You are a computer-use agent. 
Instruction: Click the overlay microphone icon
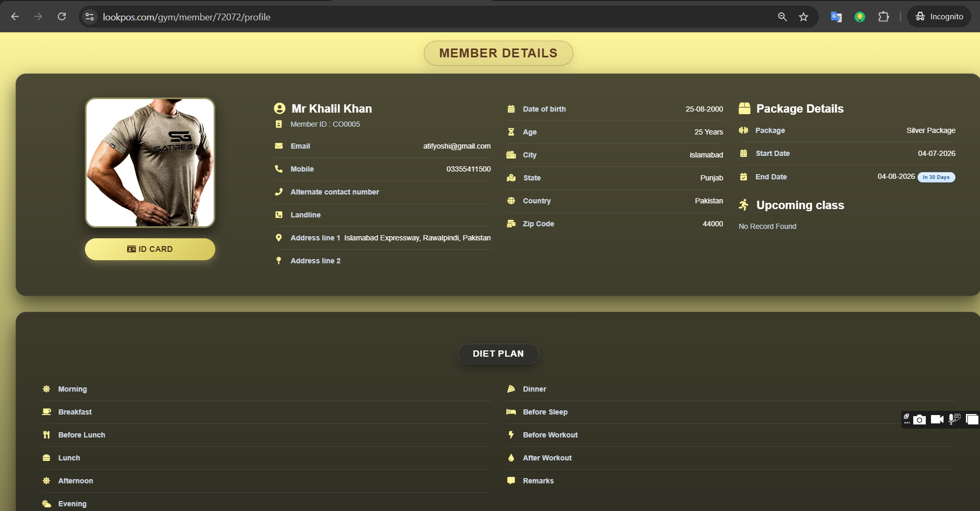coord(954,419)
